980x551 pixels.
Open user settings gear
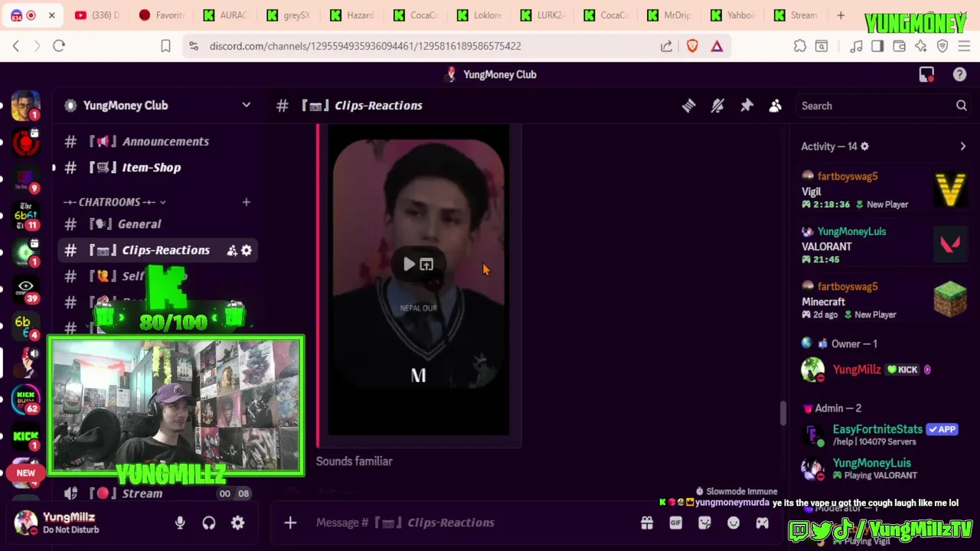point(238,523)
